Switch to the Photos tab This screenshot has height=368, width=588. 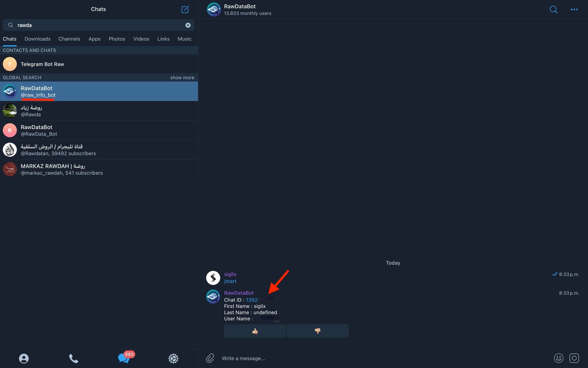click(x=117, y=39)
